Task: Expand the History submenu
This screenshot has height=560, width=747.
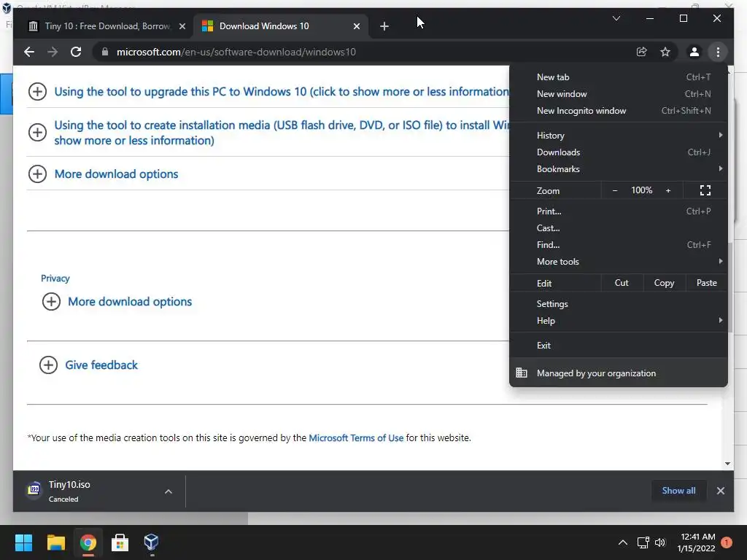Action: point(619,135)
